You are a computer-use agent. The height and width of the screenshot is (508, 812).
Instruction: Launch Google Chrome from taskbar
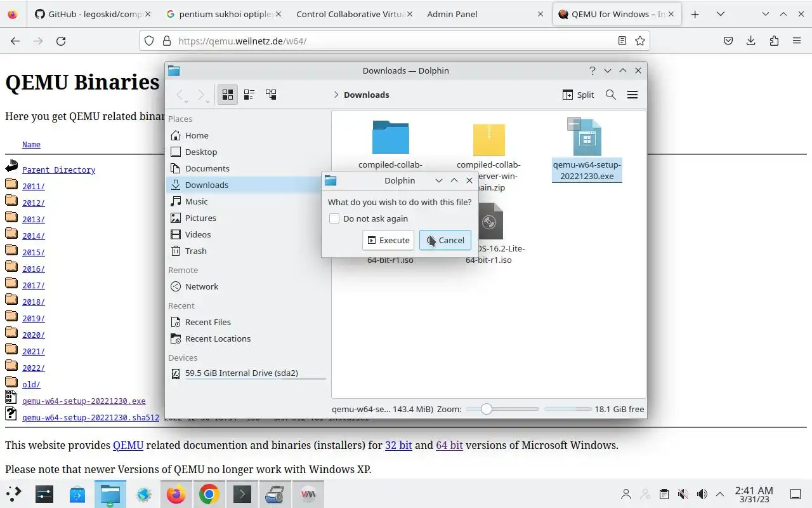tap(209, 494)
